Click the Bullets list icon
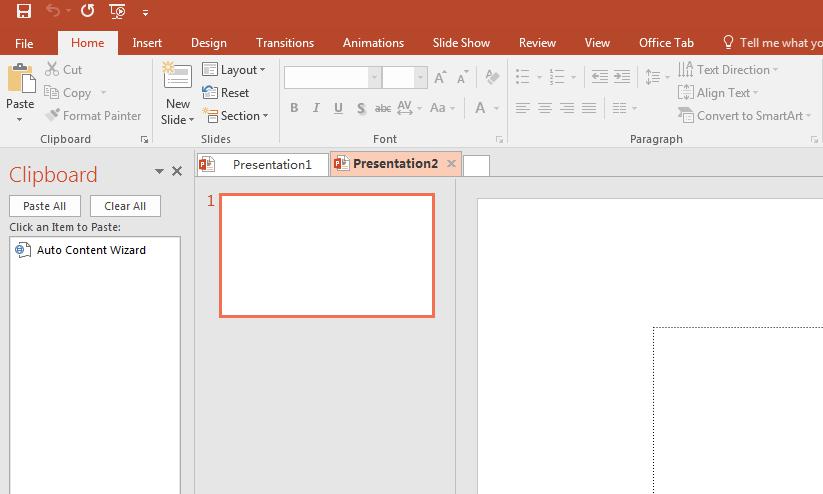 (522, 77)
